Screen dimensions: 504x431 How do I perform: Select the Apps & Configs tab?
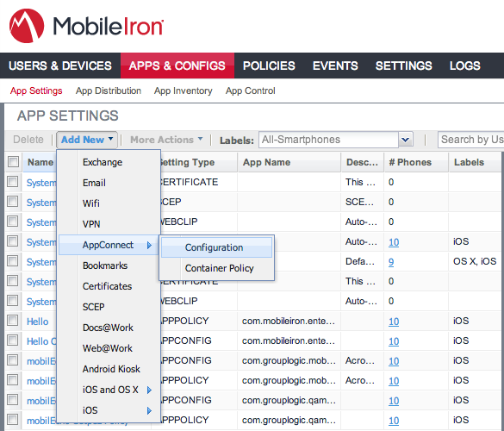click(x=177, y=66)
